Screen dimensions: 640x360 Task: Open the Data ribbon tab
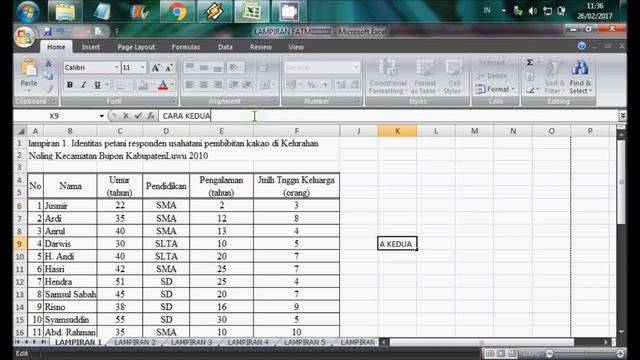click(x=225, y=47)
